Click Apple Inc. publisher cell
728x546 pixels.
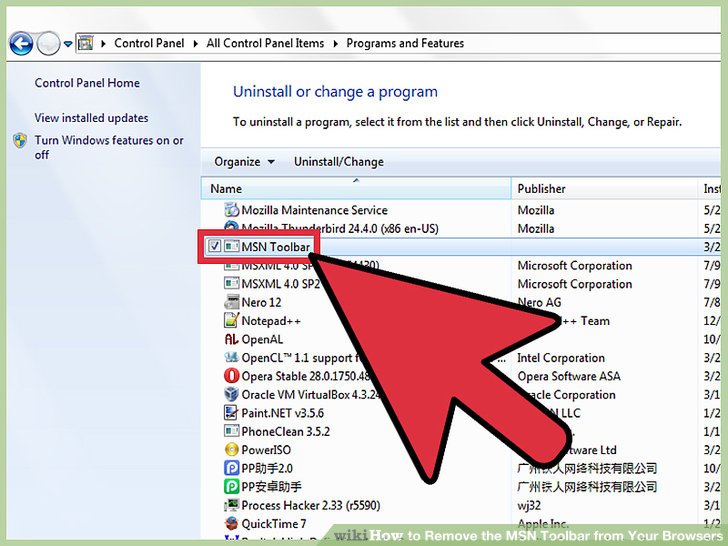(543, 524)
